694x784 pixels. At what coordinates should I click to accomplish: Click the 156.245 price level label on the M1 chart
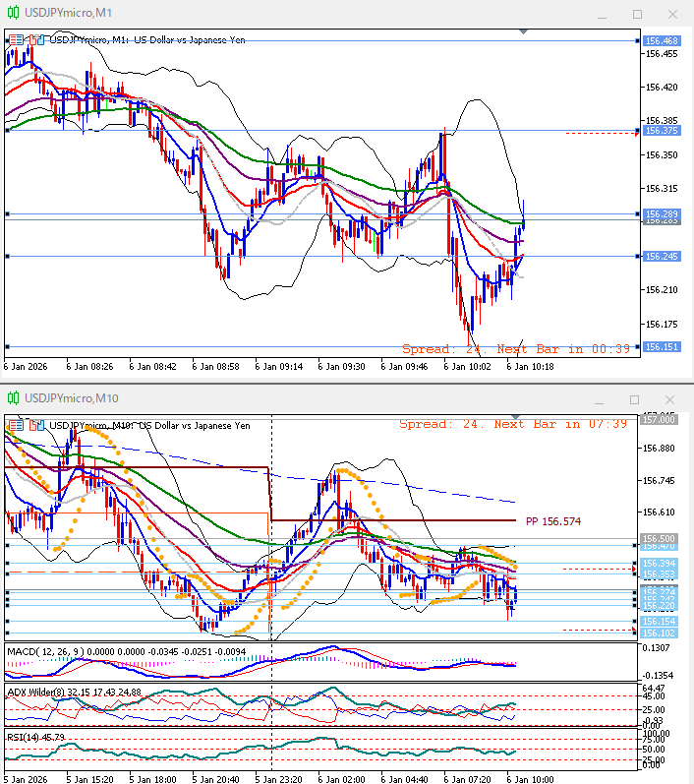663,257
